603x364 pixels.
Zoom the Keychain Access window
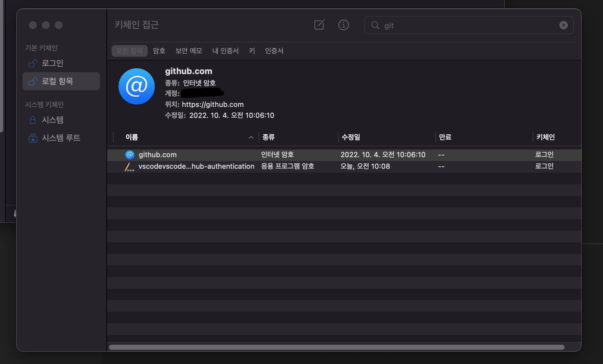pyautogui.click(x=59, y=25)
